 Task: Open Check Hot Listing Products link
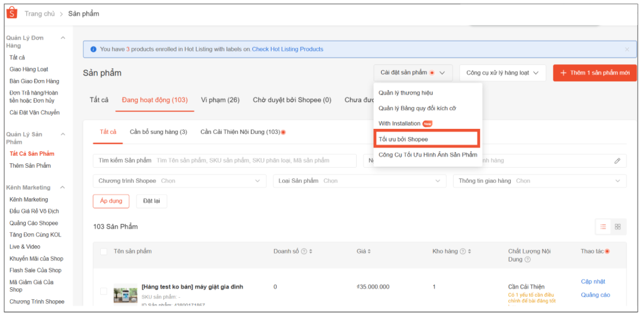[287, 49]
